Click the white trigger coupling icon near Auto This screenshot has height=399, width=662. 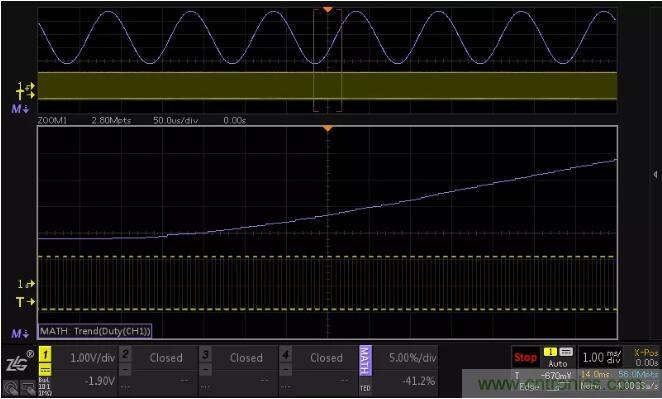click(566, 351)
